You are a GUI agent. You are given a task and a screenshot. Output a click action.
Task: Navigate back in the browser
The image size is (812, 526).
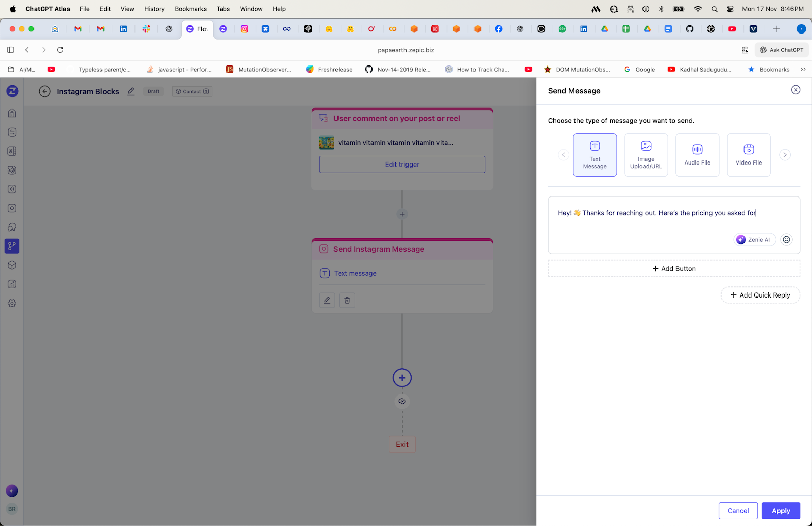pos(27,50)
